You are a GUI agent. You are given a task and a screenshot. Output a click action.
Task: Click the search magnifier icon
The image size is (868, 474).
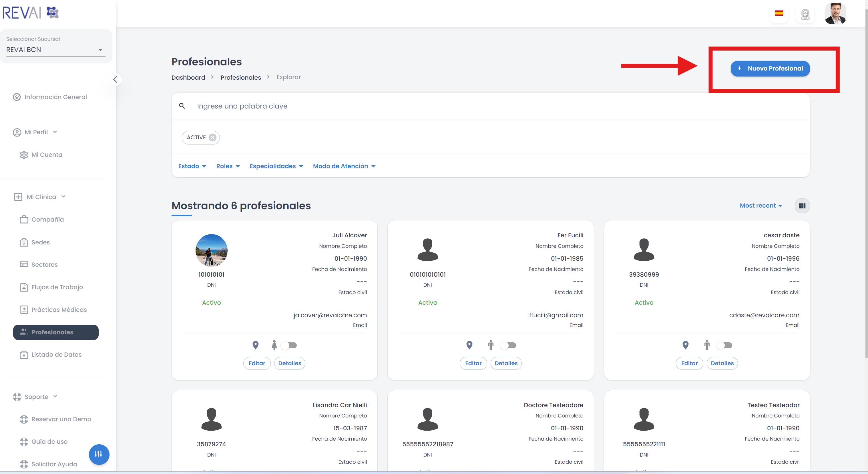[x=182, y=106]
